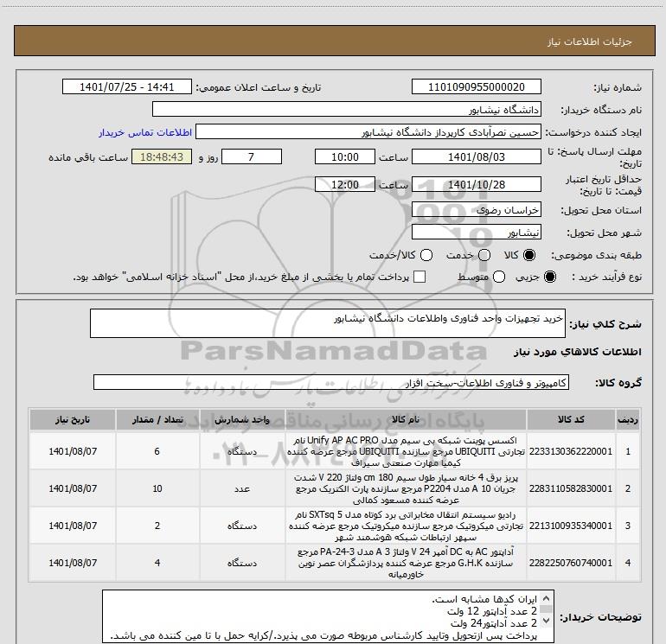Click the ردیف column header
The width and height of the screenshot is (666, 644).
click(x=627, y=420)
